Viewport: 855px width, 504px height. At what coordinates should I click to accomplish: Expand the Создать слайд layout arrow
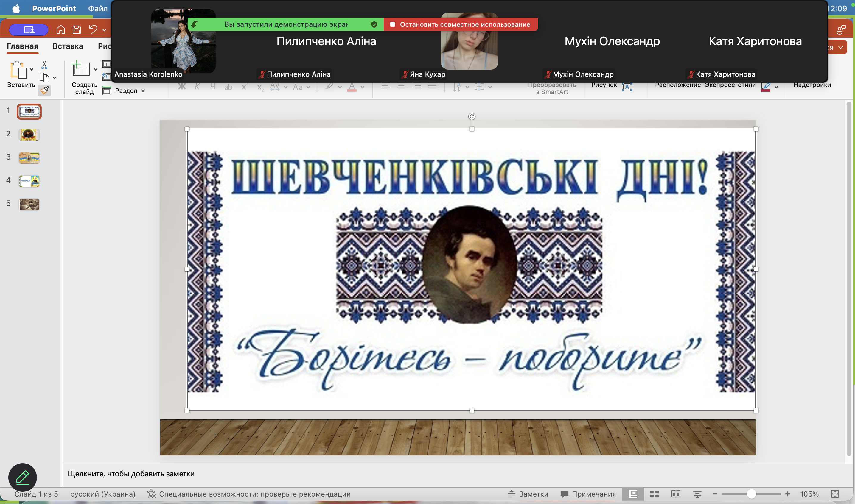click(96, 69)
